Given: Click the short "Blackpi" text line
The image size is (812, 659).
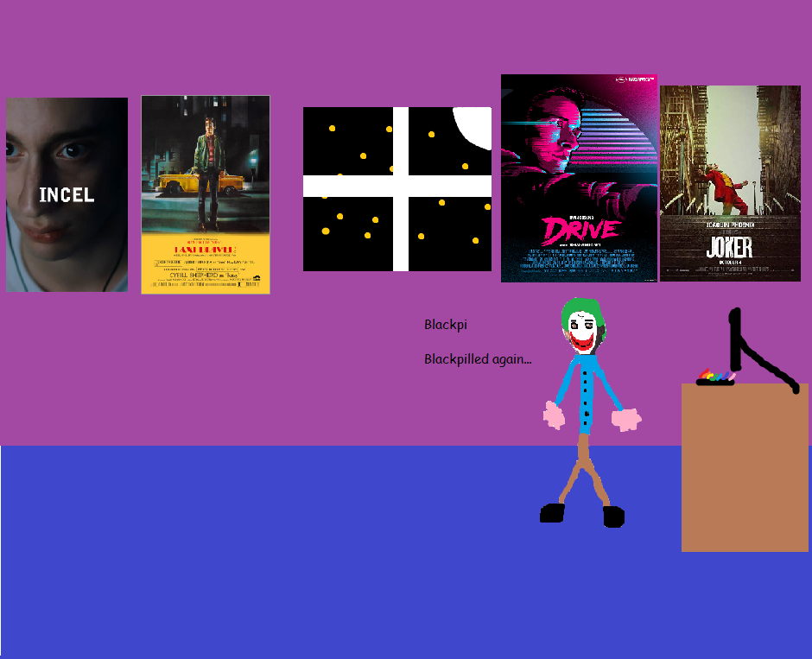Looking at the screenshot, I should click(445, 326).
